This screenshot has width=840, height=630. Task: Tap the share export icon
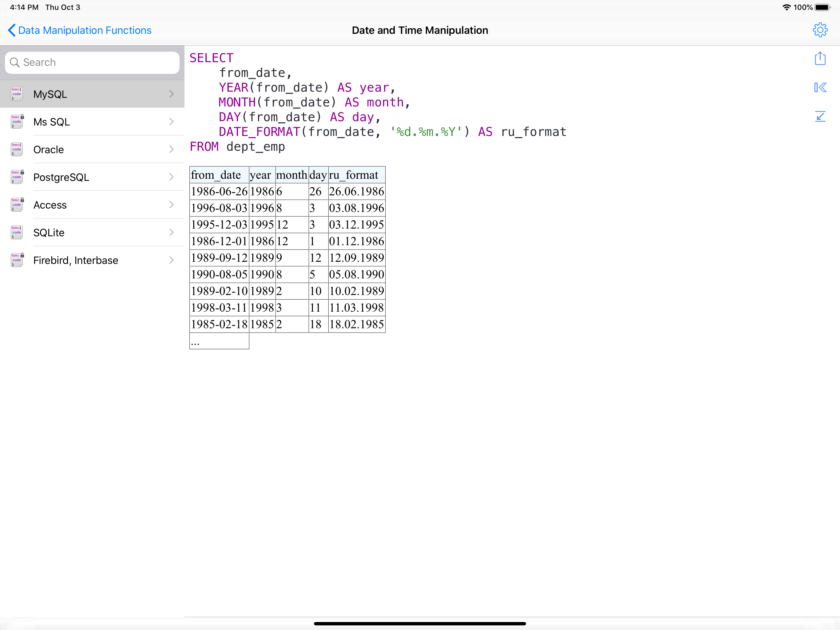(x=820, y=58)
